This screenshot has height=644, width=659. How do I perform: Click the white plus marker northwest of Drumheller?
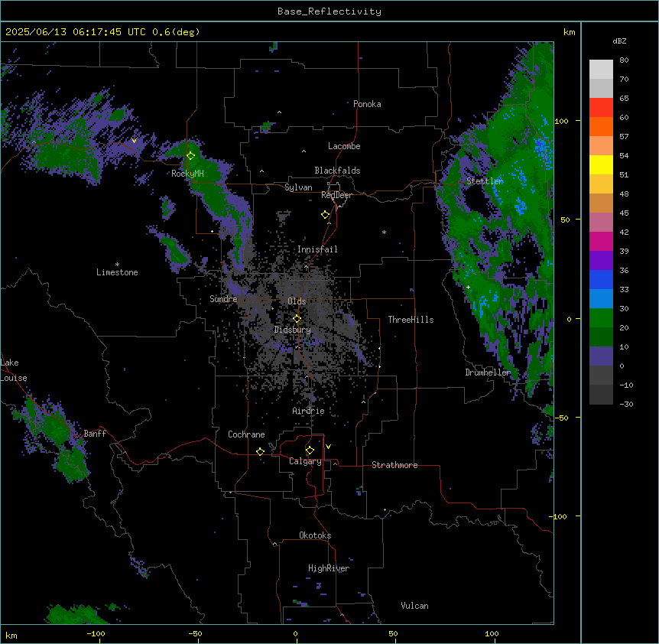(x=468, y=287)
